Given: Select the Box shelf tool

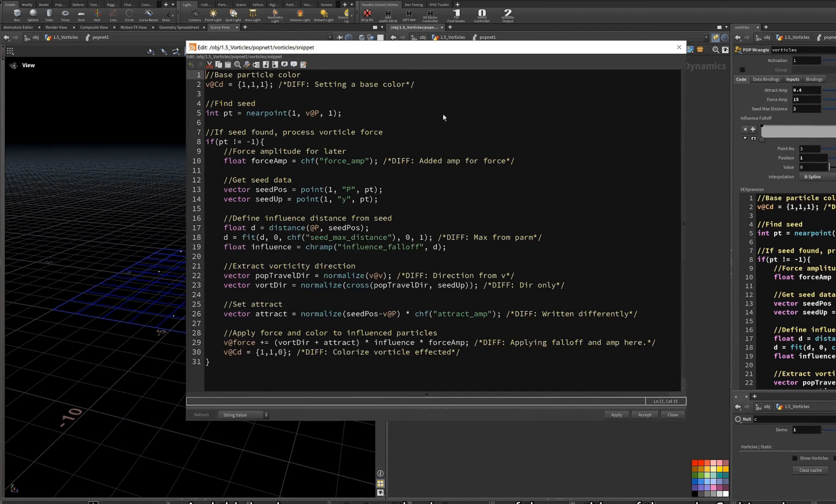Looking at the screenshot, I should coord(17,15).
